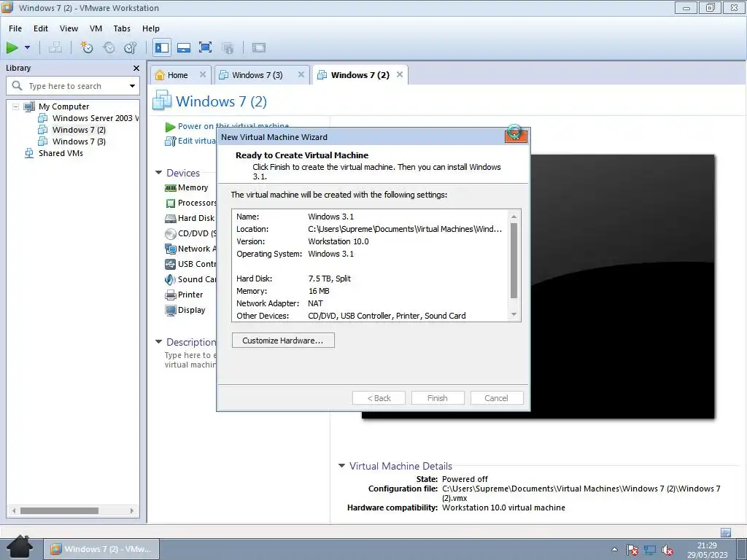Click the VMware Workstation taskbar button
This screenshot has height=560, width=747.
102,549
